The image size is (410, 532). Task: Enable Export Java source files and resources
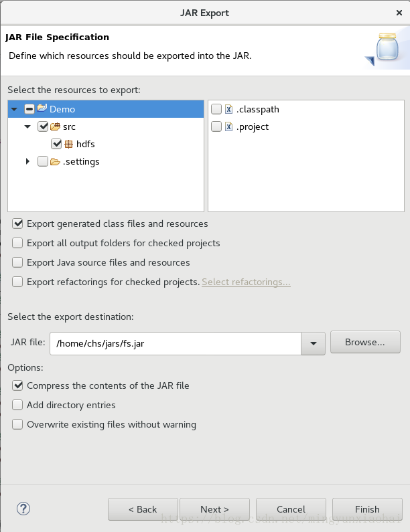pos(18,262)
